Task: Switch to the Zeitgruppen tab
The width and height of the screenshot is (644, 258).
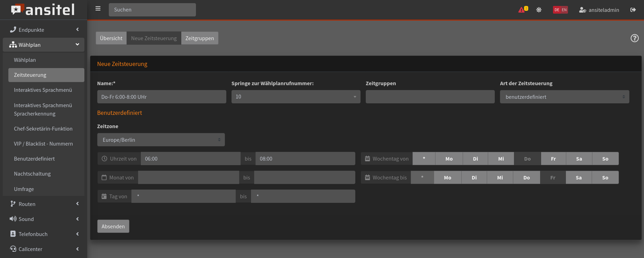Action: (199, 38)
